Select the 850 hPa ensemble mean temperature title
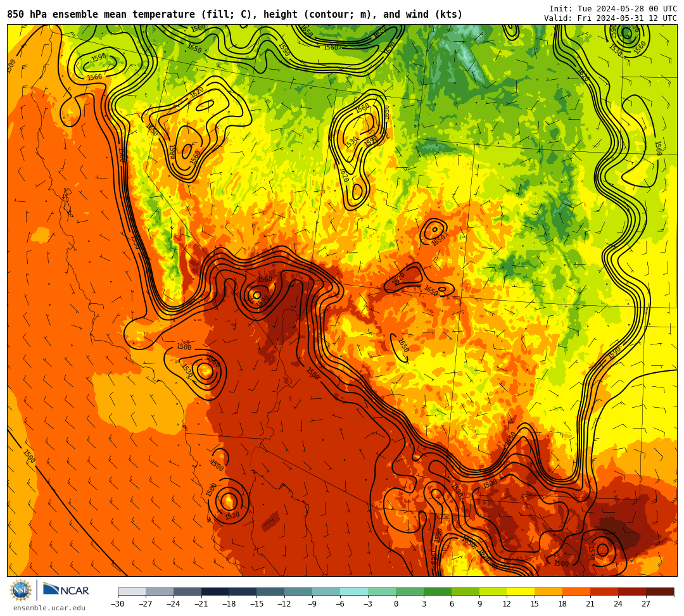 point(235,15)
